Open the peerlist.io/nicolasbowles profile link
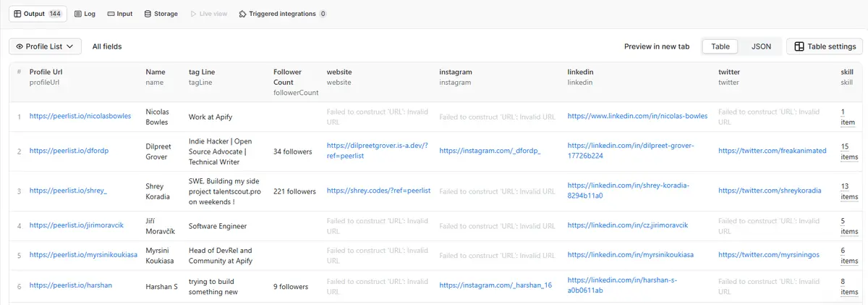Image resolution: width=868 pixels, height=305 pixels. [x=80, y=116]
